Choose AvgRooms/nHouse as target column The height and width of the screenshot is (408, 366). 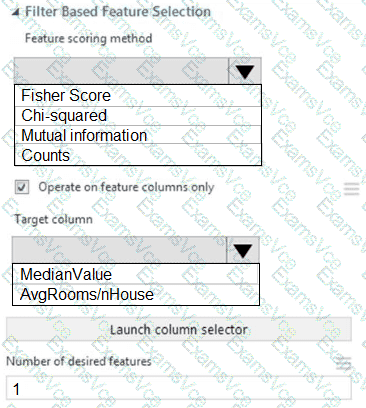(x=136, y=295)
